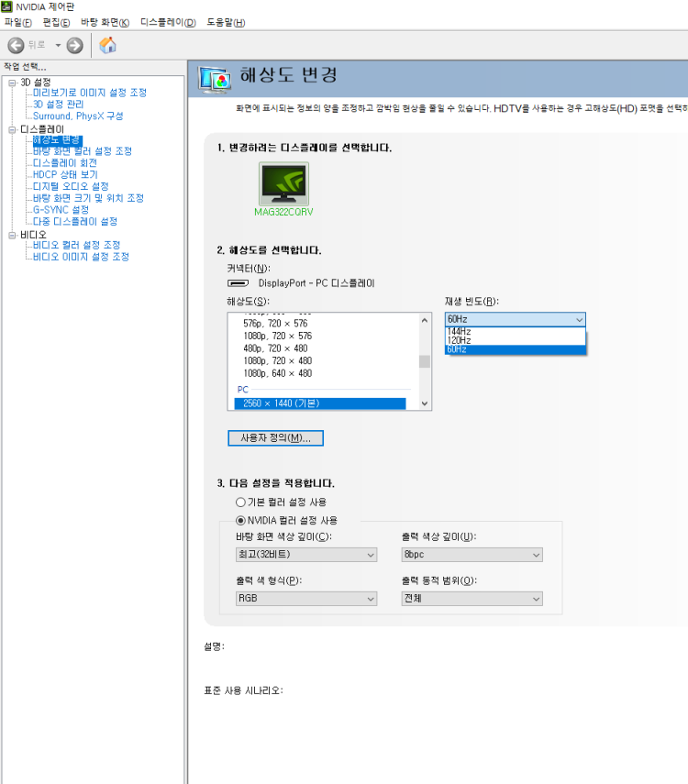This screenshot has width=688, height=784.
Task: Open 바탕 화면 컬러 설정 조정
Action: pos(82,151)
